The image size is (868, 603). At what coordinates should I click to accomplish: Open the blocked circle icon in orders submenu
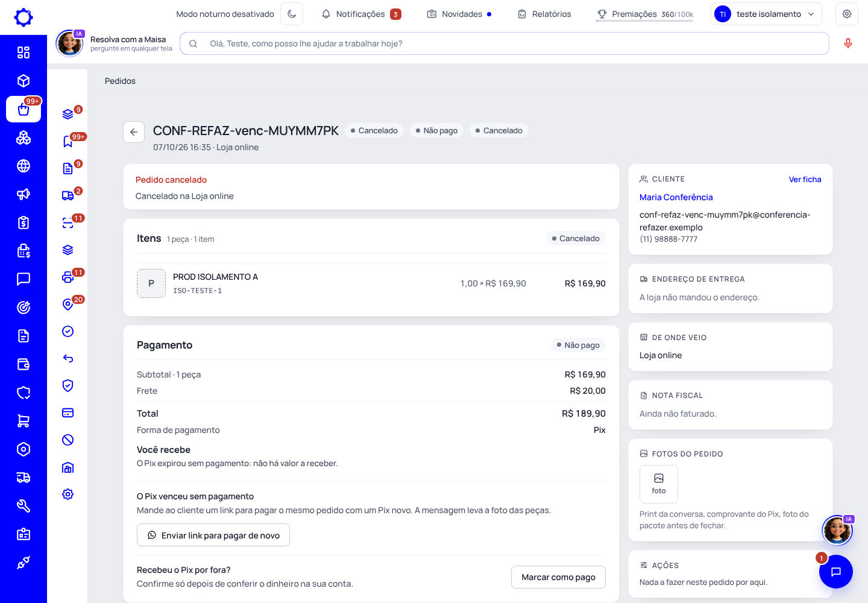tap(68, 440)
